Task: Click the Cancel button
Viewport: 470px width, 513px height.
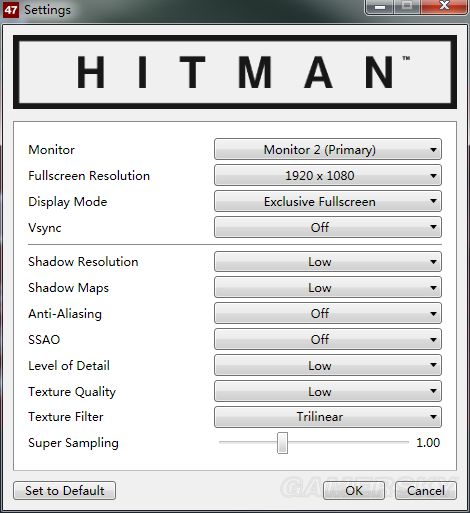Action: (x=426, y=491)
